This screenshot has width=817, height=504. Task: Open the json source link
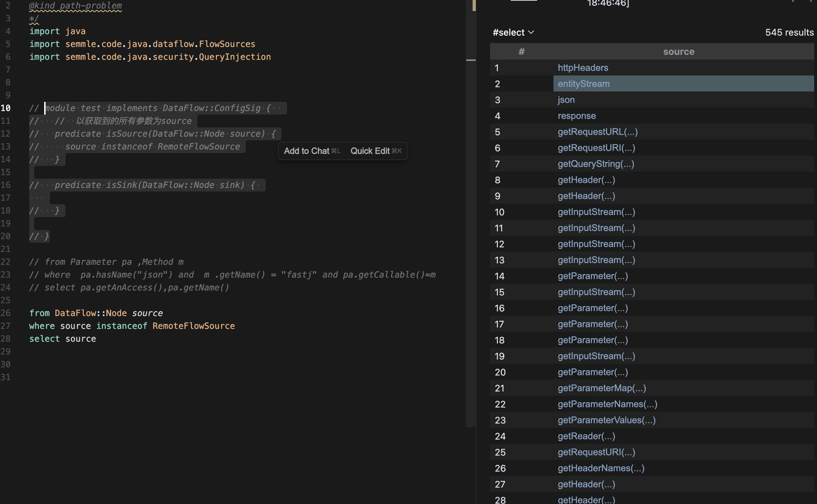pyautogui.click(x=566, y=100)
